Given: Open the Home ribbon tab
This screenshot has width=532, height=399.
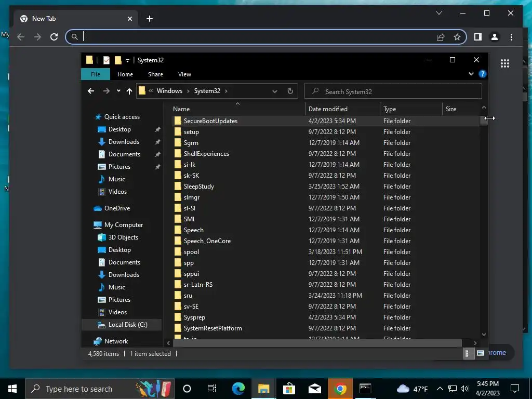Looking at the screenshot, I should pyautogui.click(x=125, y=74).
